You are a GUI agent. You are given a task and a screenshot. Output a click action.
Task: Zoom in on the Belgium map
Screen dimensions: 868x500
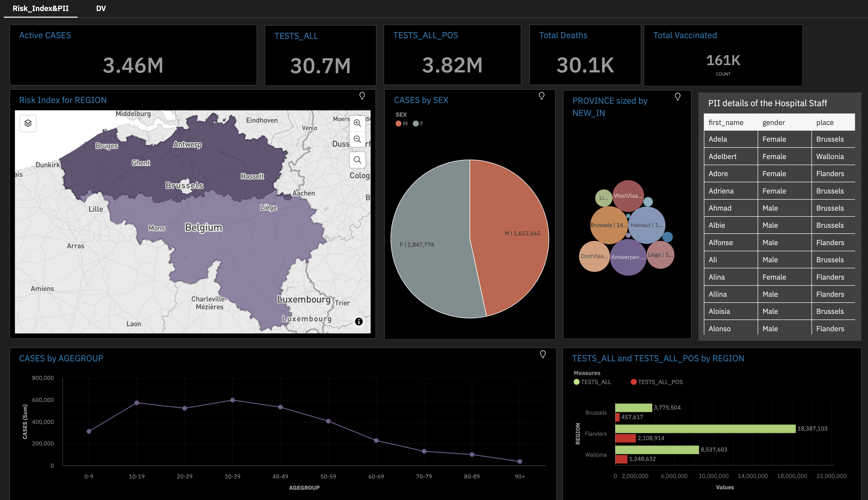click(357, 123)
